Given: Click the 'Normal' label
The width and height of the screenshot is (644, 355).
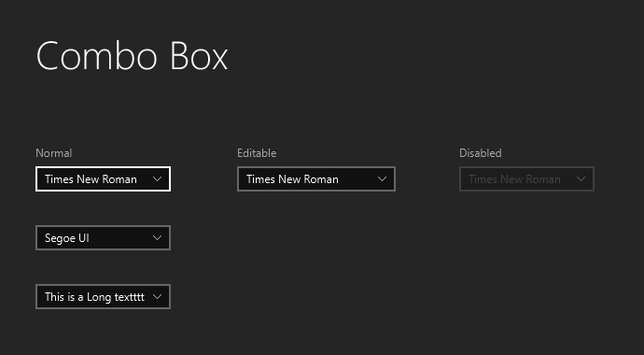Looking at the screenshot, I should coord(54,153).
